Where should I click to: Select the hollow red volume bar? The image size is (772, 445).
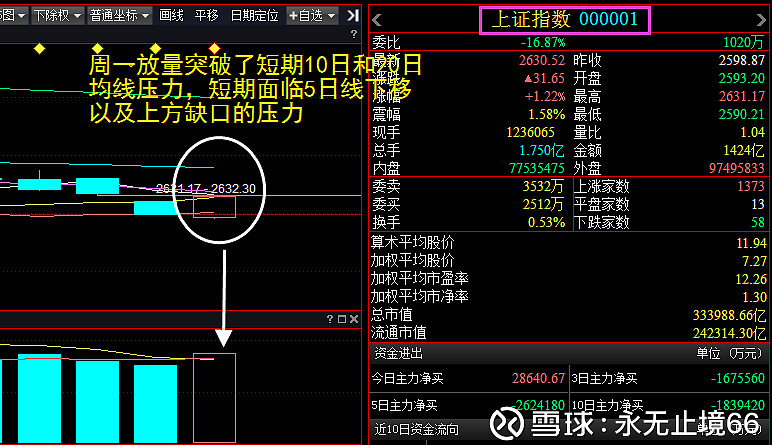[x=214, y=398]
